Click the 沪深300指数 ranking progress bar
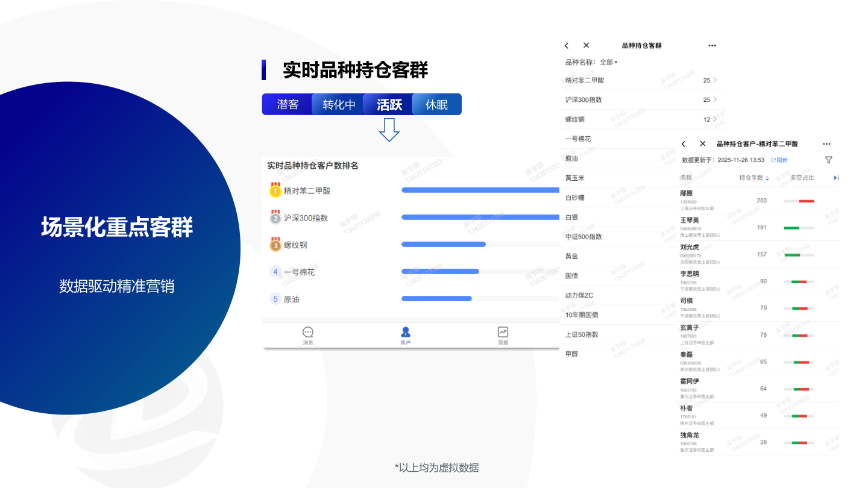The image size is (868, 488). click(480, 217)
